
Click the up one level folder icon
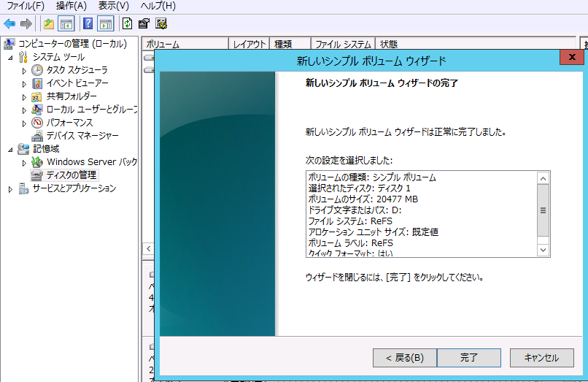pos(49,23)
